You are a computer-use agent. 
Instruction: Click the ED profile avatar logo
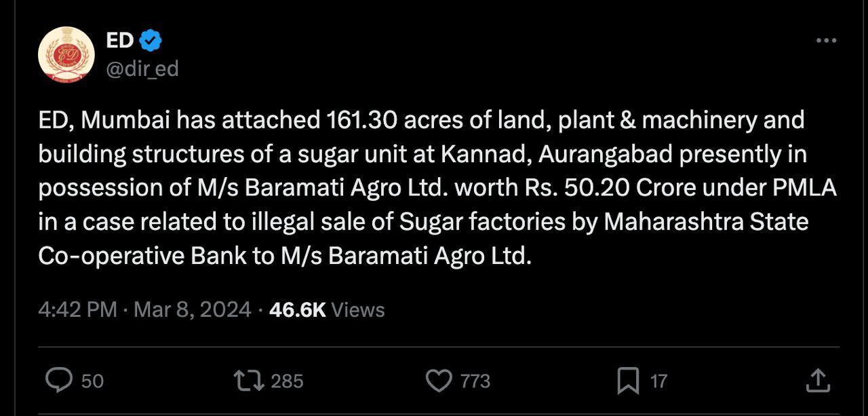click(66, 54)
